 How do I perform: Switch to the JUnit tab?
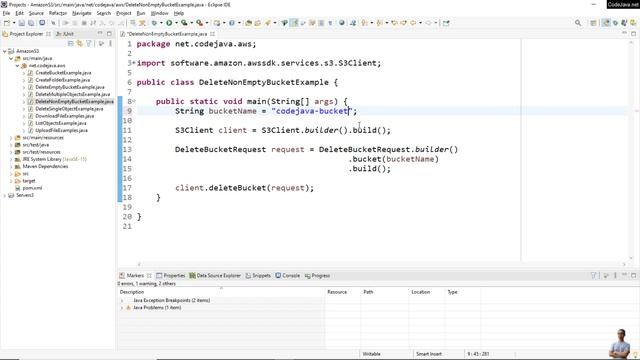[65, 34]
